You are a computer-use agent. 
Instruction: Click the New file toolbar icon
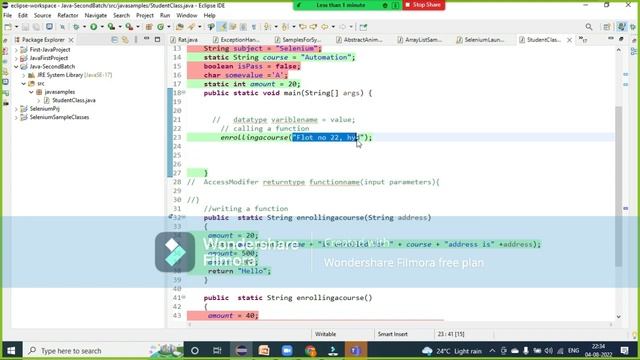point(8,27)
